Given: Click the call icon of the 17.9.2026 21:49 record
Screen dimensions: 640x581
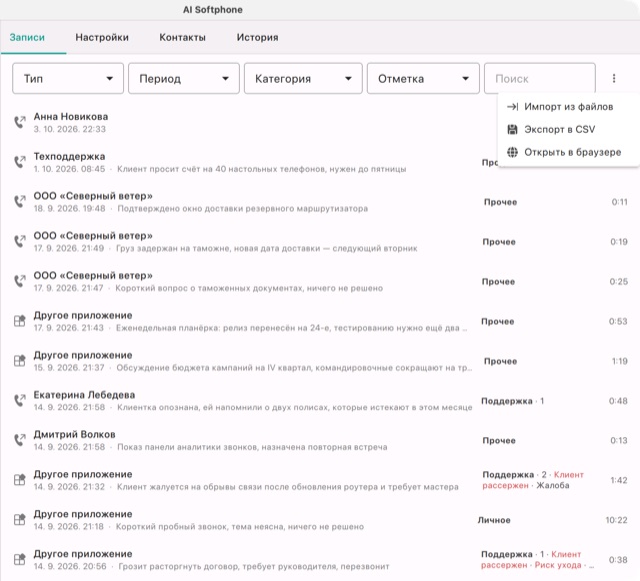Looking at the screenshot, I should [20, 241].
